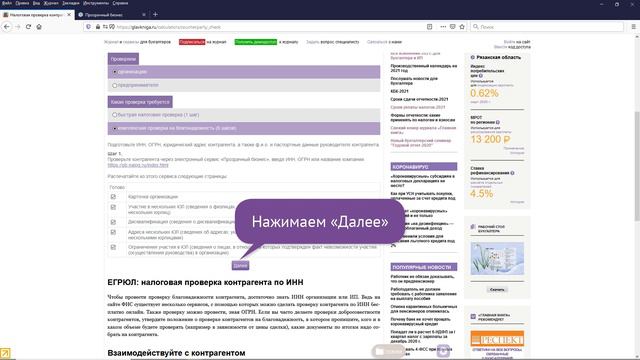Open the page actions three-dots icon
Image resolution: width=640 pixels, height=360 pixels.
click(x=443, y=27)
